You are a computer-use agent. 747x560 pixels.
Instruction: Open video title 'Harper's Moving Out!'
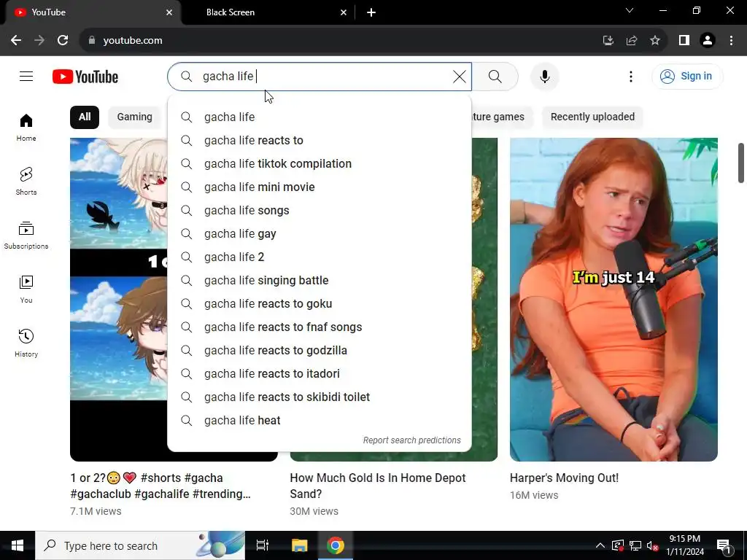tap(564, 478)
